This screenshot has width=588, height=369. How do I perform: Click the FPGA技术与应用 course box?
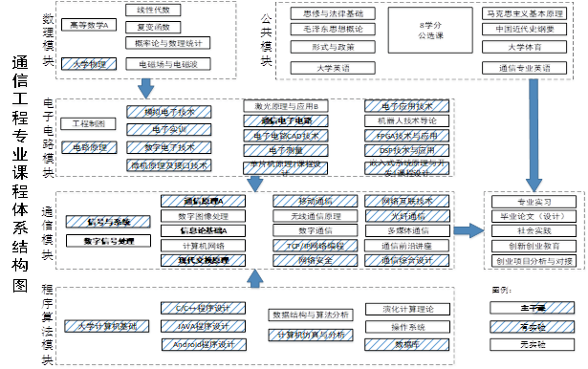coord(407,136)
